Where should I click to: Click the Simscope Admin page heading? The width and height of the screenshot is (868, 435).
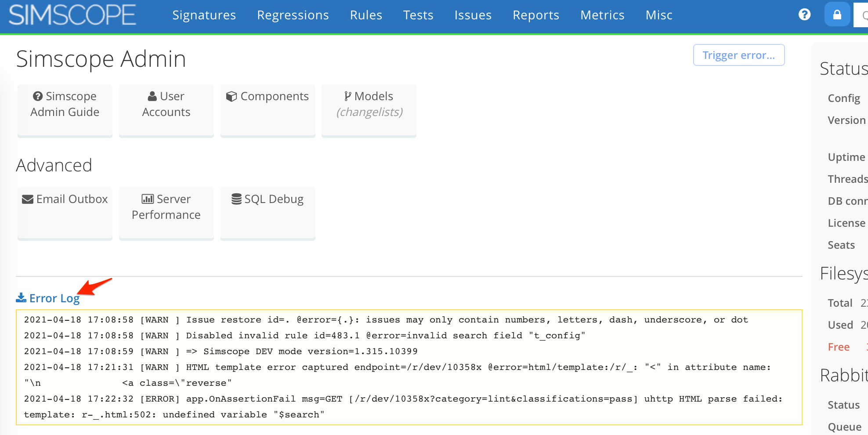(101, 59)
